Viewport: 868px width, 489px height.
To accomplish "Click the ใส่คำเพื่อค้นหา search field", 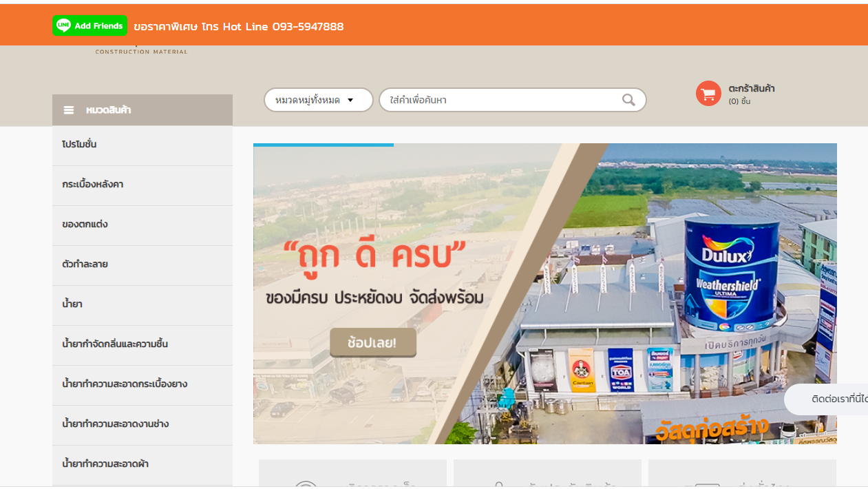I will (x=513, y=100).
